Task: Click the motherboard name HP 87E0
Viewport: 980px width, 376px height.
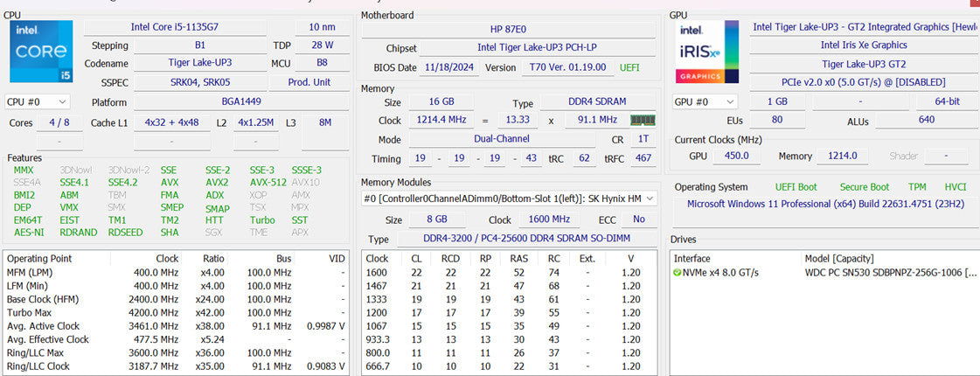Action: [x=509, y=30]
